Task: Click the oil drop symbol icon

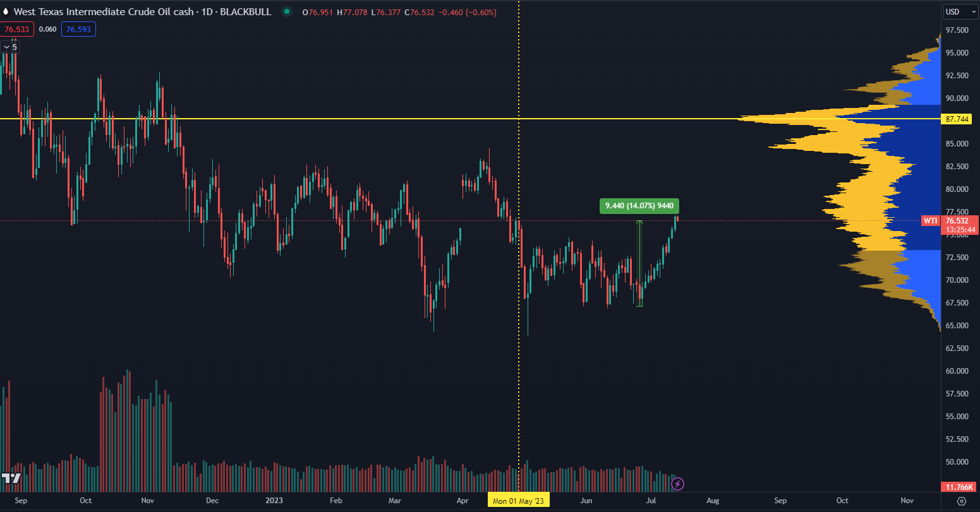Action: tap(6, 12)
